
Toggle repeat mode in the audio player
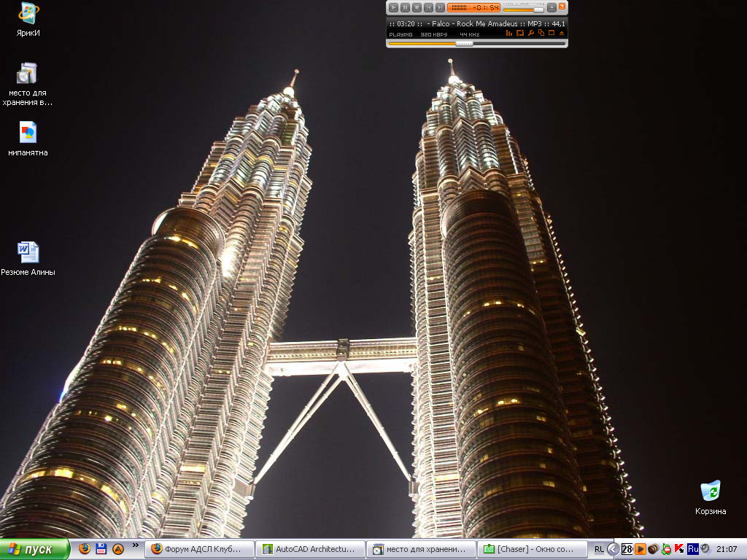tap(520, 34)
